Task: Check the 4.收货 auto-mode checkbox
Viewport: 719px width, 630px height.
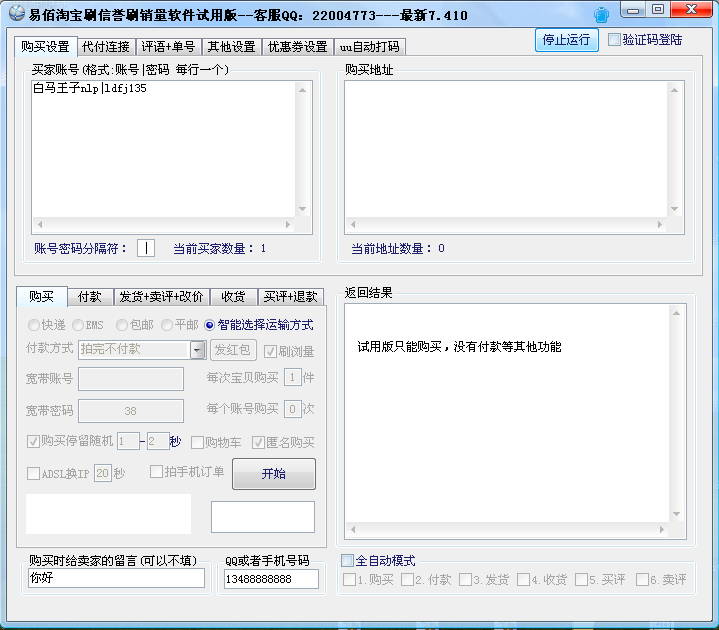Action: 523,580
